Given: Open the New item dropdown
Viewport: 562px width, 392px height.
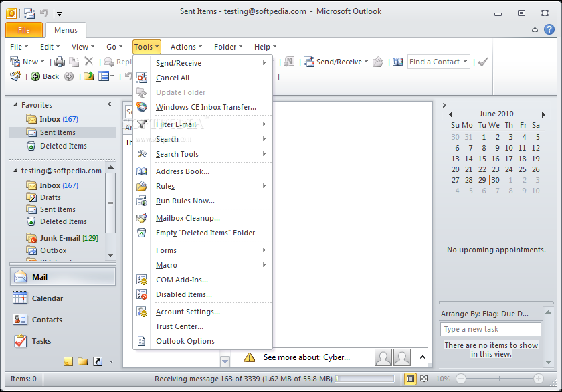Looking at the screenshot, I should (42, 62).
